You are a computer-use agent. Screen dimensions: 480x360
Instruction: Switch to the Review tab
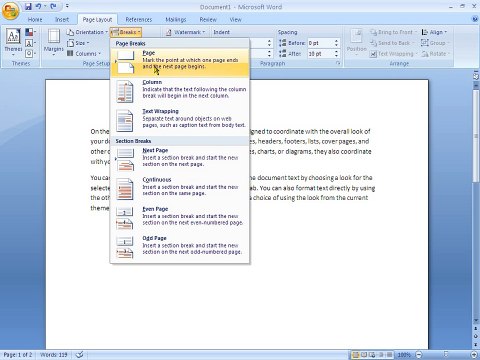tap(208, 20)
